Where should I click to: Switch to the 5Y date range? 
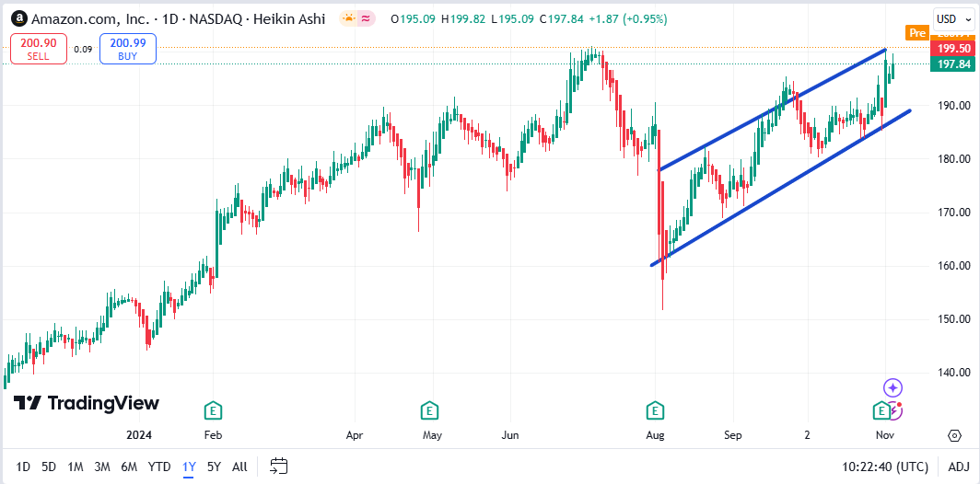214,467
